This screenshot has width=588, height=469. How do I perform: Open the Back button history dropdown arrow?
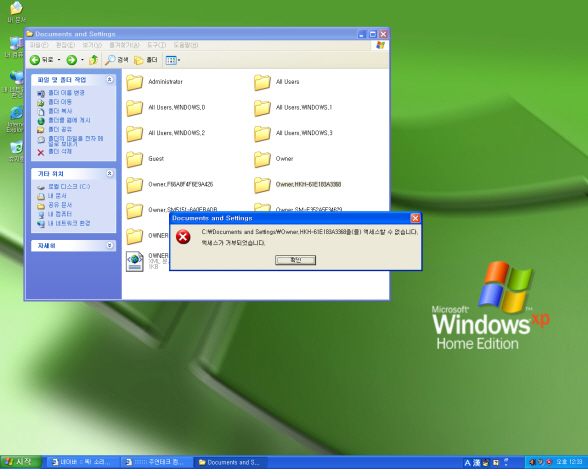(59, 60)
